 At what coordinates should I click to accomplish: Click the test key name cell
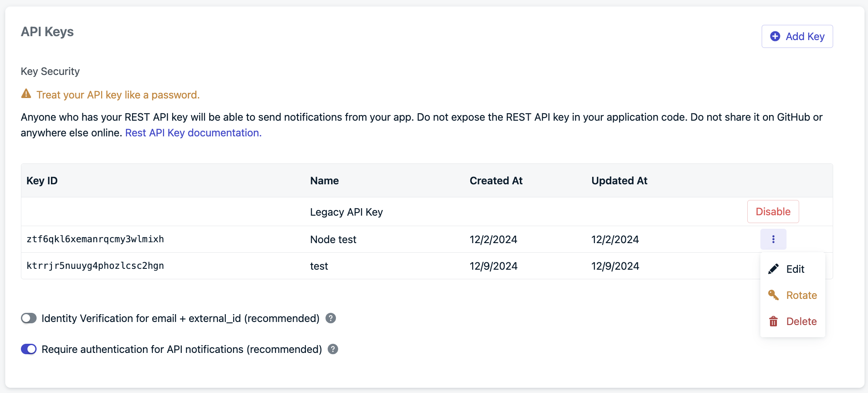coord(319,266)
